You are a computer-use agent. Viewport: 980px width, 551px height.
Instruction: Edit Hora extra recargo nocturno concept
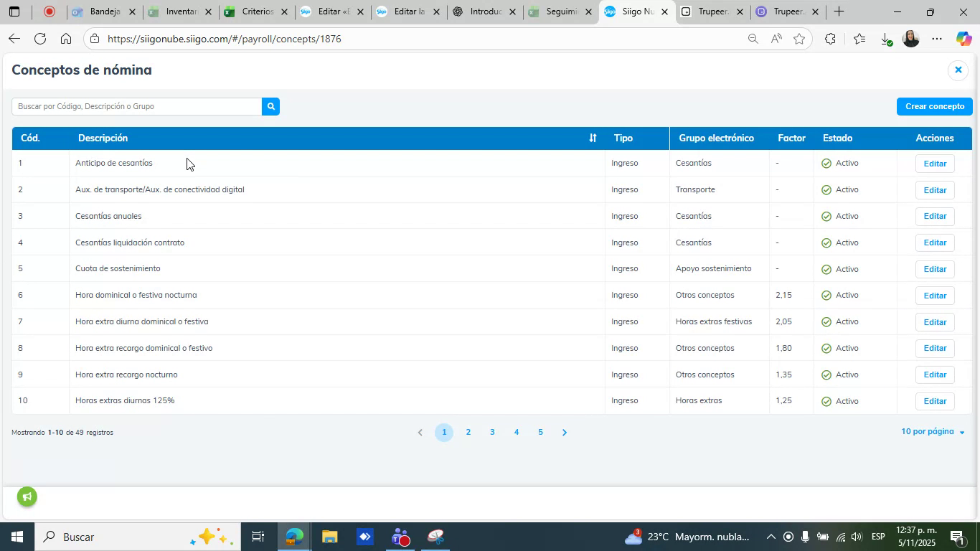click(935, 375)
